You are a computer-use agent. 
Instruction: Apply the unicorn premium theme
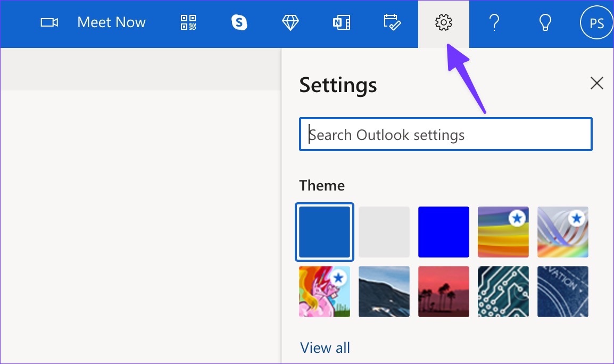tap(325, 292)
